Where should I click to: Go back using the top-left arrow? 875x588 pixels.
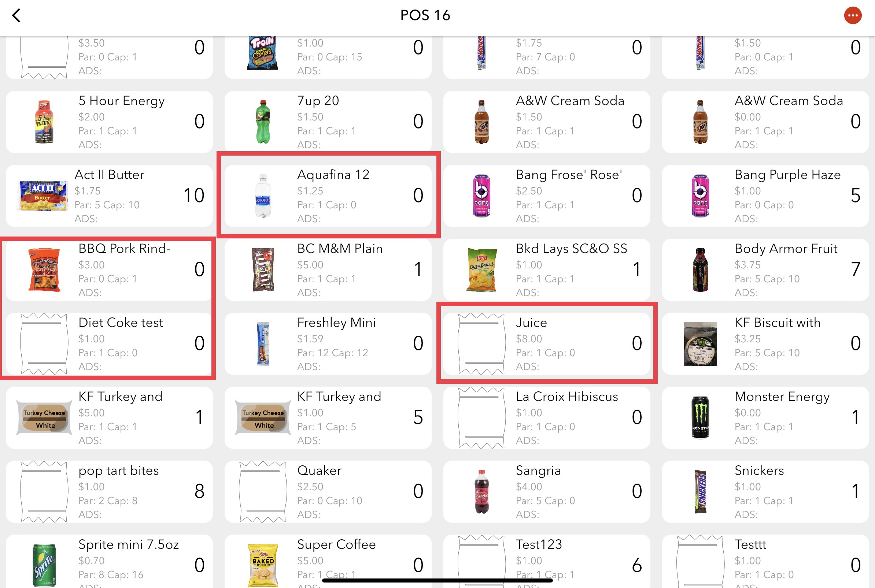(x=16, y=15)
